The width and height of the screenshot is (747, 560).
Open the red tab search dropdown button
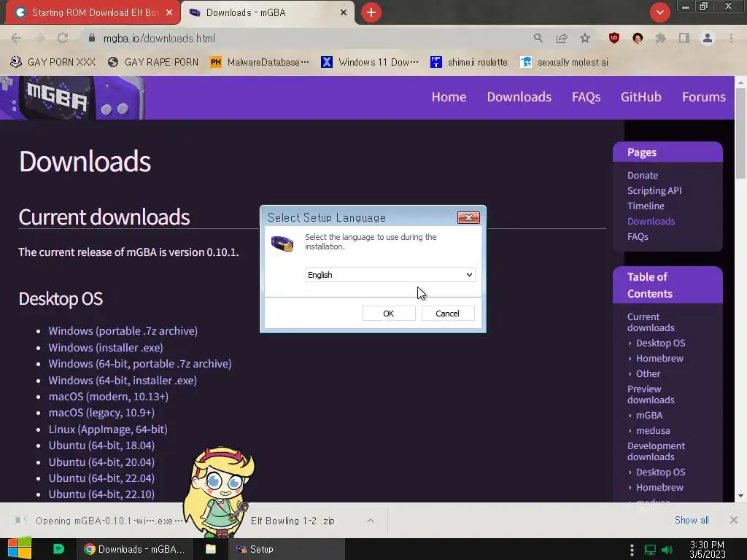point(659,12)
